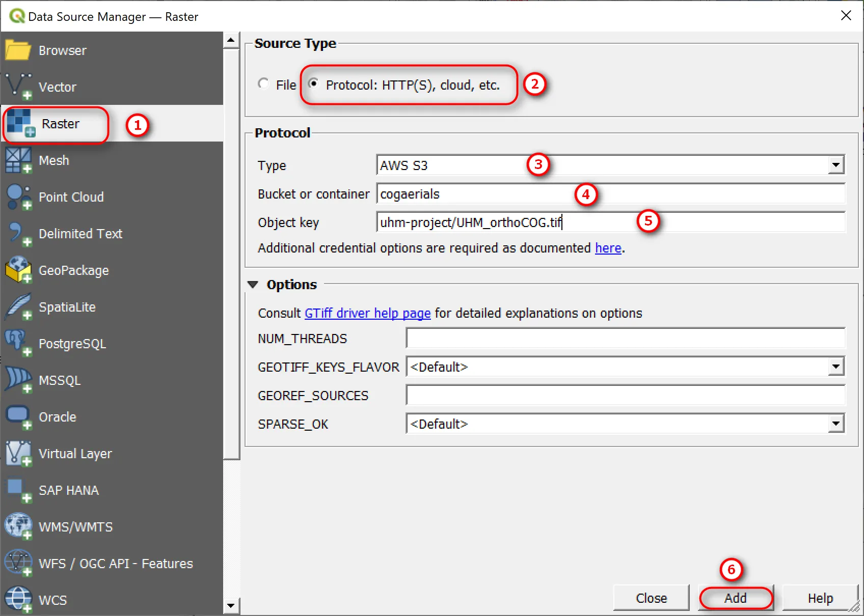Open the protocol Type dropdown showing AWS S3
The image size is (864, 616).
tap(610, 165)
